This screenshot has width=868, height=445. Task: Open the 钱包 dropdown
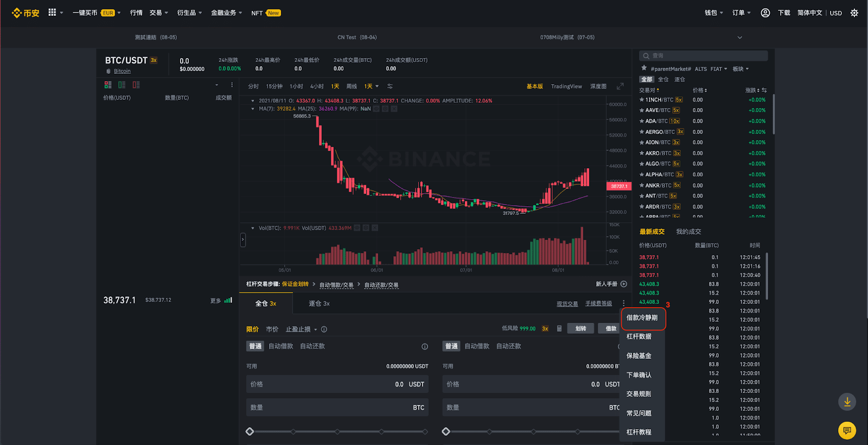tap(714, 12)
